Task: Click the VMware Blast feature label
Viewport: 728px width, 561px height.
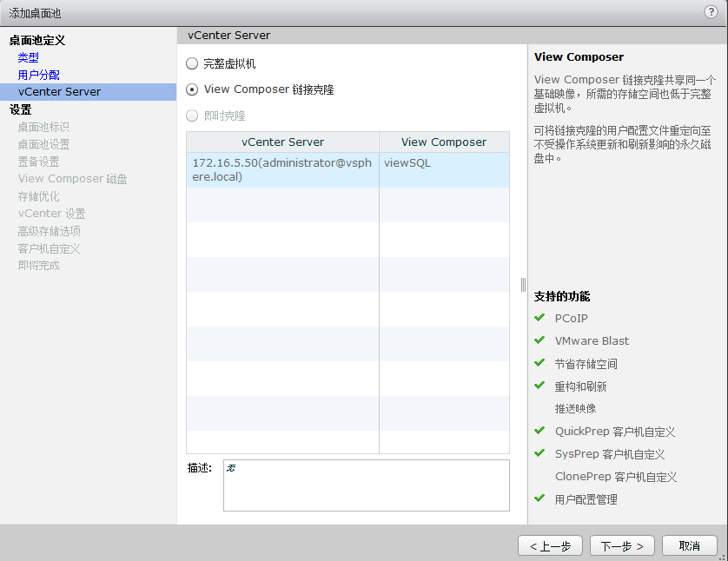Action: coord(592,340)
